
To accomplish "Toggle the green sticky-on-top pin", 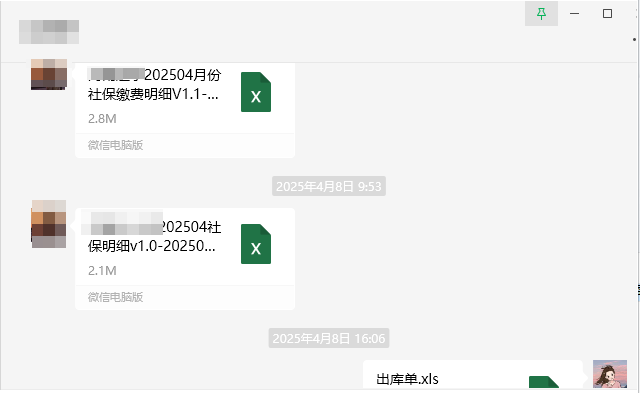I will (x=541, y=14).
